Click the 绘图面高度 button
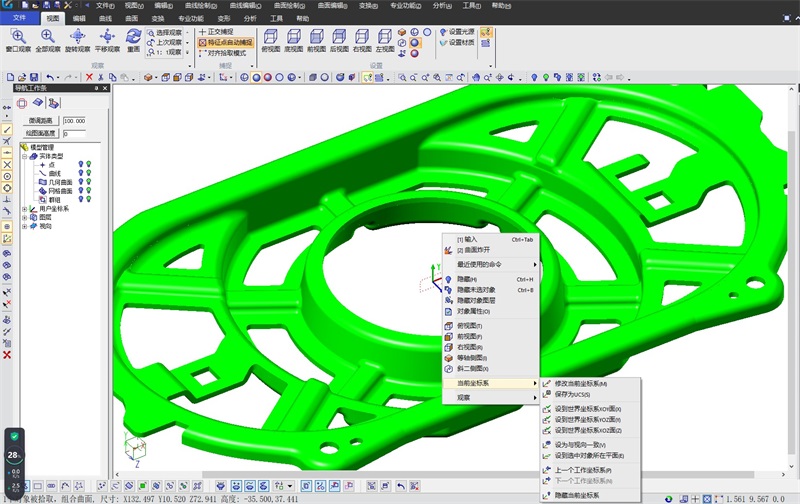Image resolution: width=800 pixels, height=504 pixels. pyautogui.click(x=39, y=133)
